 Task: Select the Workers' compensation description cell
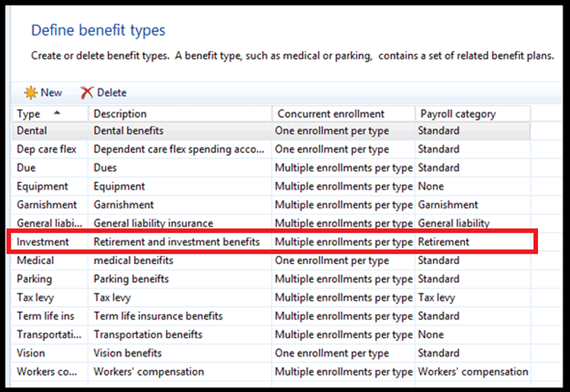[180, 371]
